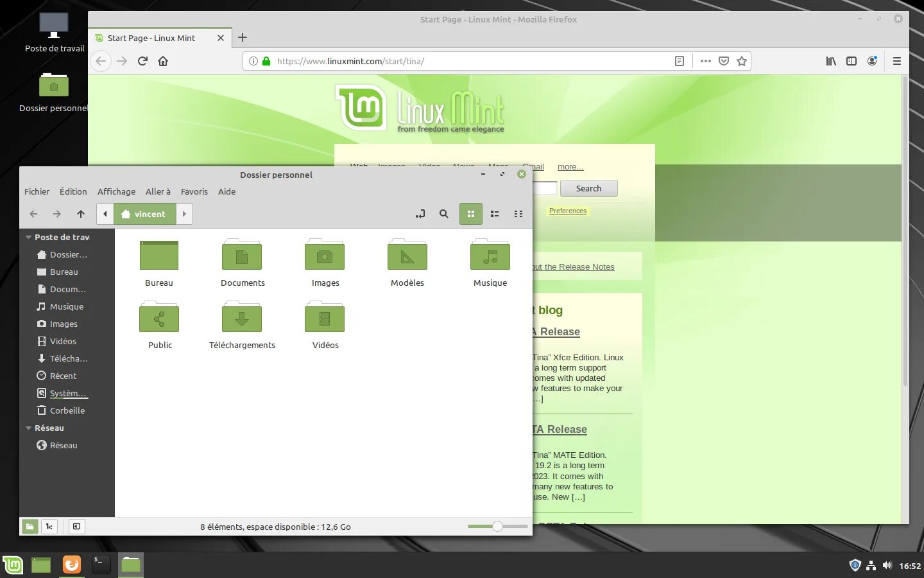
Task: Open the Aller à menu
Action: pyautogui.click(x=158, y=191)
